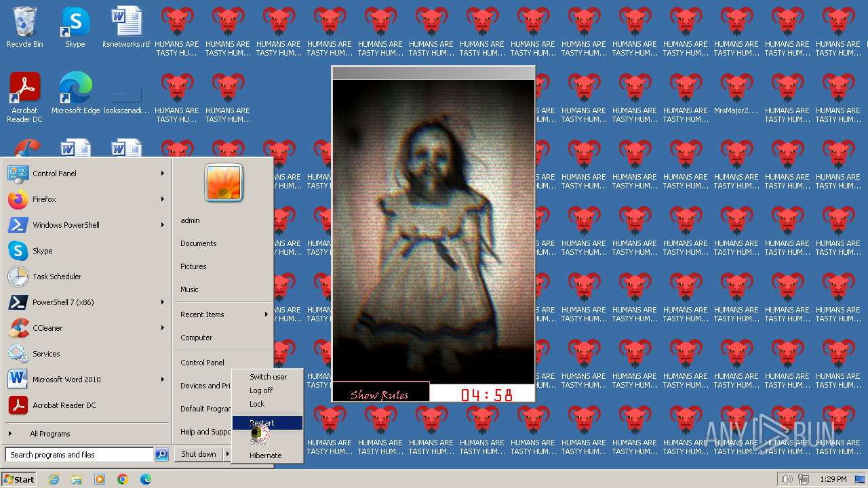Select Switch user from power menu
This screenshot has height=488, width=868.
[267, 377]
